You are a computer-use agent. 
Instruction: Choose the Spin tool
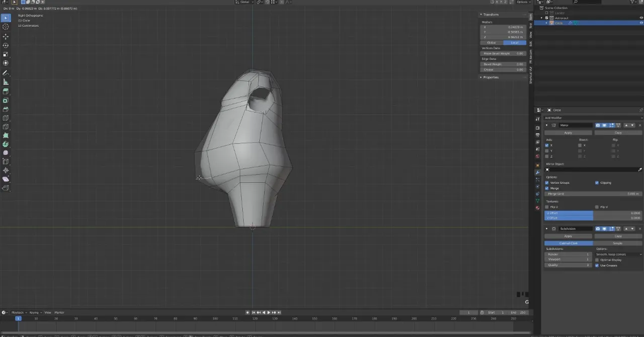(x=6, y=144)
